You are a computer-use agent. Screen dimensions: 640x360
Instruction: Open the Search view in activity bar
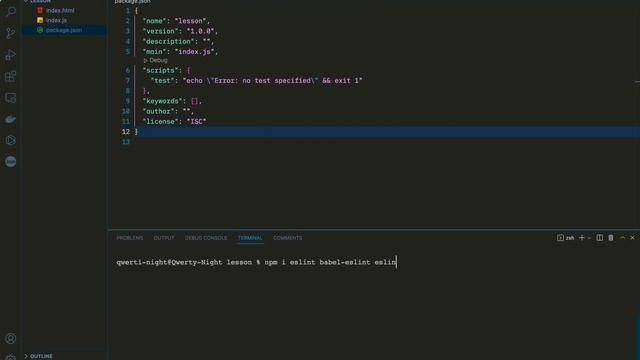click(x=11, y=11)
